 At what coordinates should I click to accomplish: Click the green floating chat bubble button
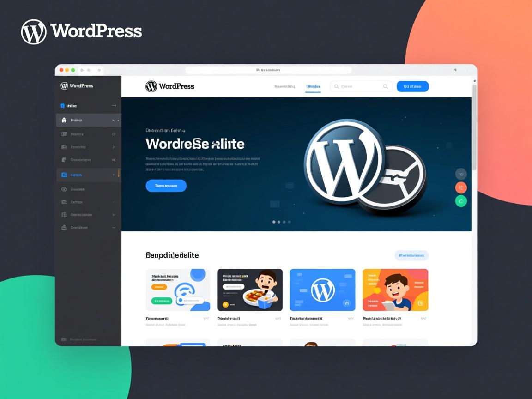(461, 201)
